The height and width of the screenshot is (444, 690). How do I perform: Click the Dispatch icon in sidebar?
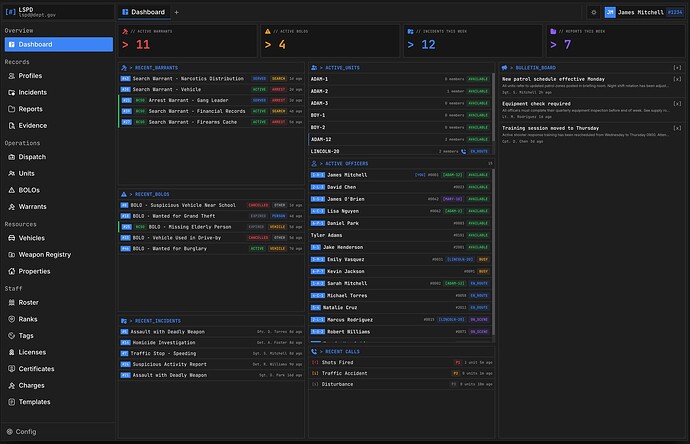(11, 157)
